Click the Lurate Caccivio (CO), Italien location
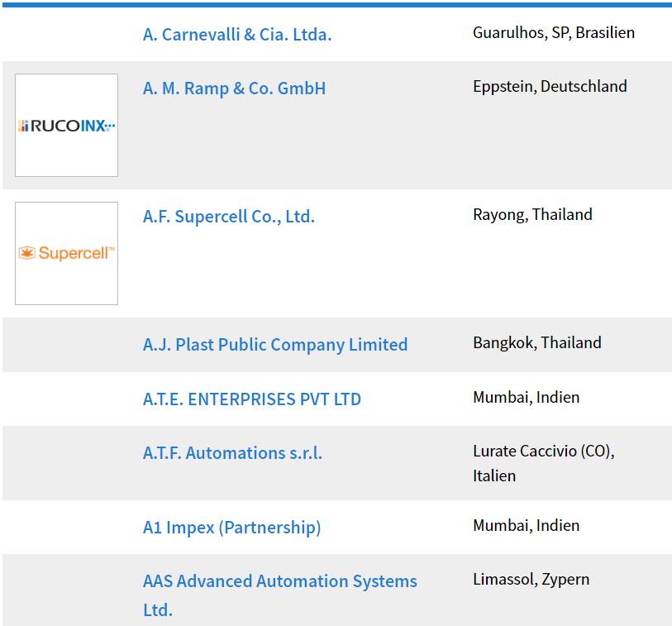The image size is (672, 626). pos(543,463)
